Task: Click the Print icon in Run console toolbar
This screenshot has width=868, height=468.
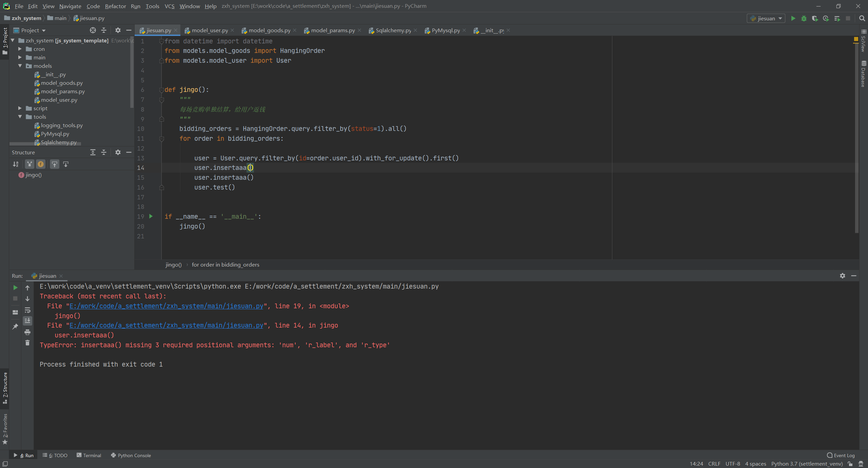Action: coord(27,332)
